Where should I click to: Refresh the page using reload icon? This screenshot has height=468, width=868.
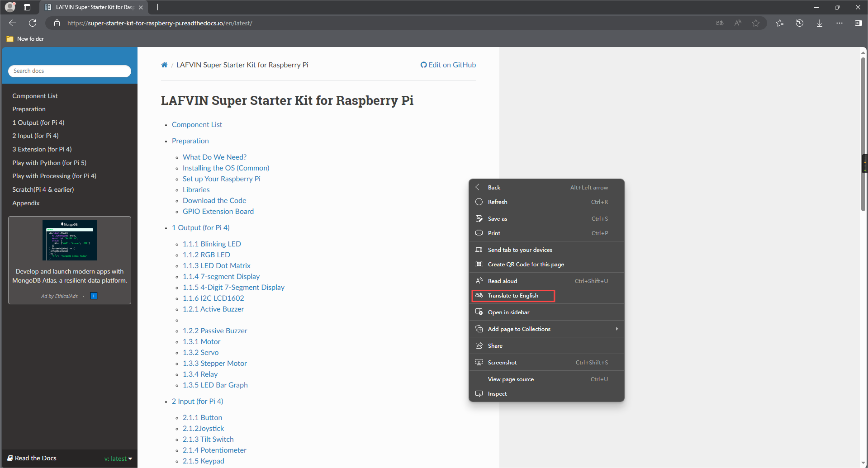click(33, 23)
